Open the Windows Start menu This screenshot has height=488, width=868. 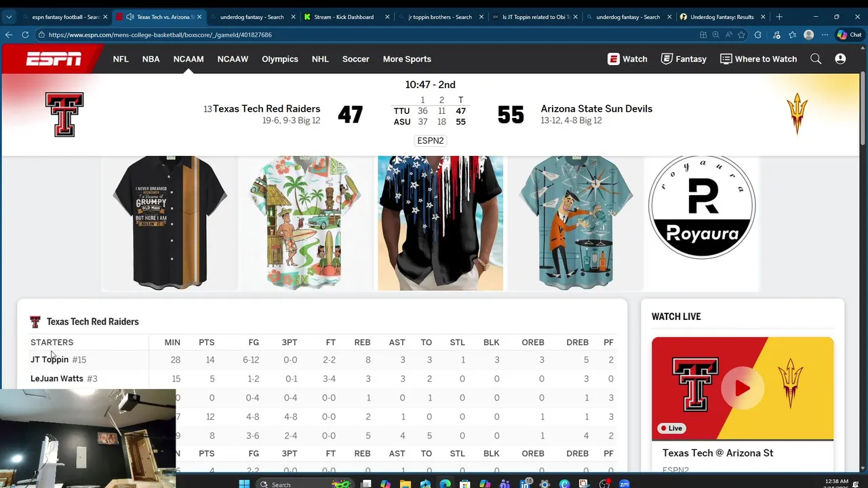coord(244,484)
